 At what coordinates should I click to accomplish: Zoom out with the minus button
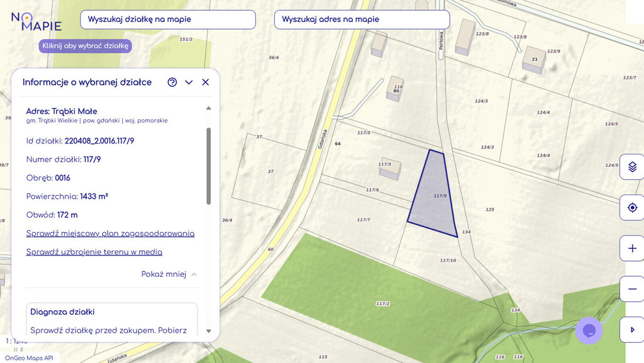(x=632, y=289)
